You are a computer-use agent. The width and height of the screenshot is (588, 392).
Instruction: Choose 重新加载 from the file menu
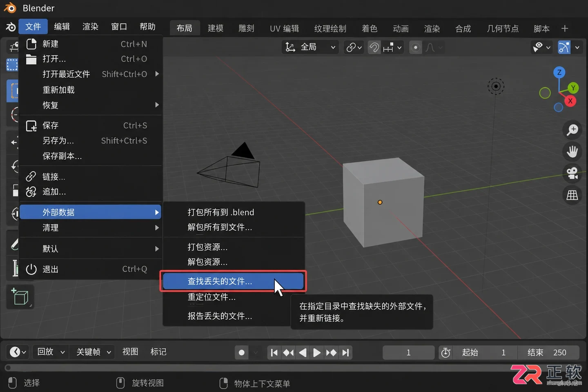(x=91, y=89)
